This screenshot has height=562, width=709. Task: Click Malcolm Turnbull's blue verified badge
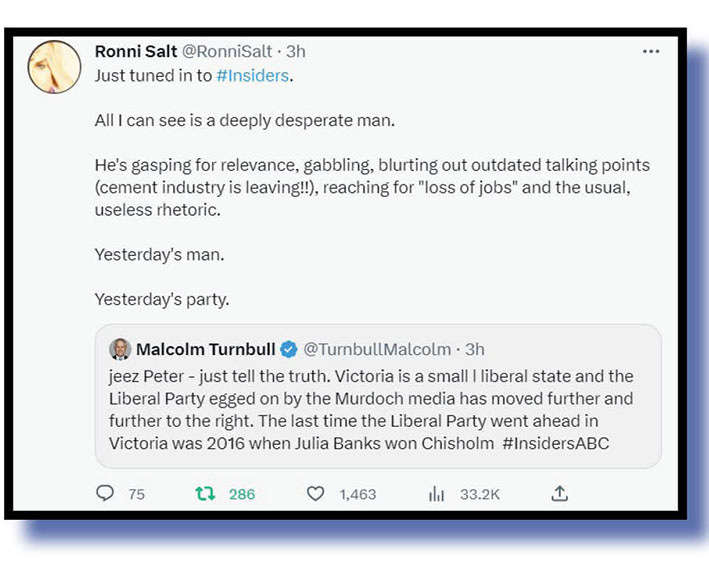[x=288, y=349]
